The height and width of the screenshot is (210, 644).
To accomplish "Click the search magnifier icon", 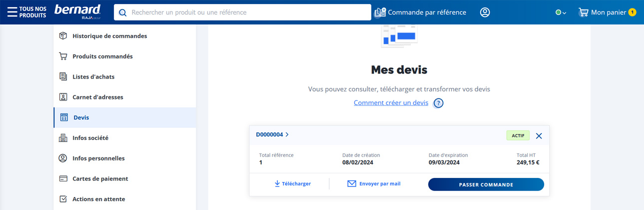I will 123,12.
